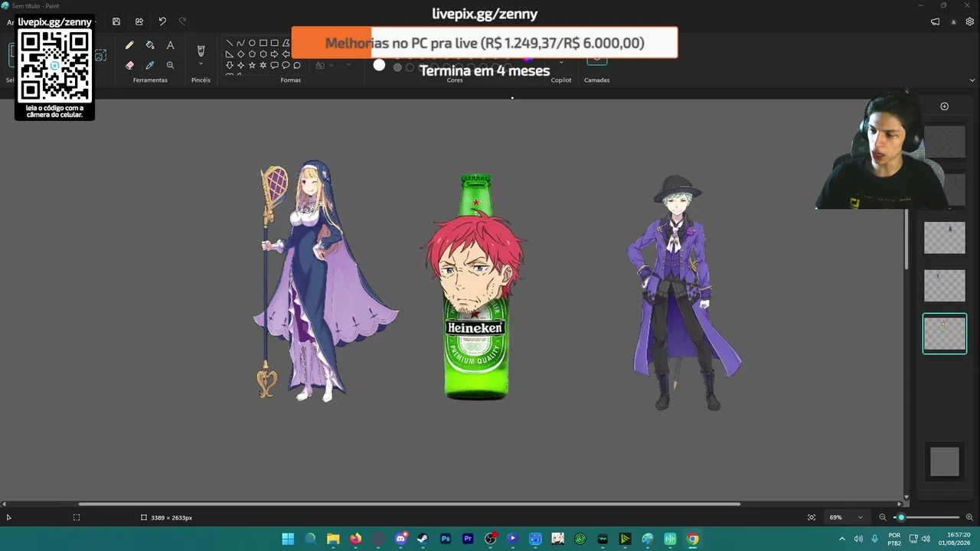The width and height of the screenshot is (980, 551).
Task: Pick the down arrow shape
Action: [229, 66]
